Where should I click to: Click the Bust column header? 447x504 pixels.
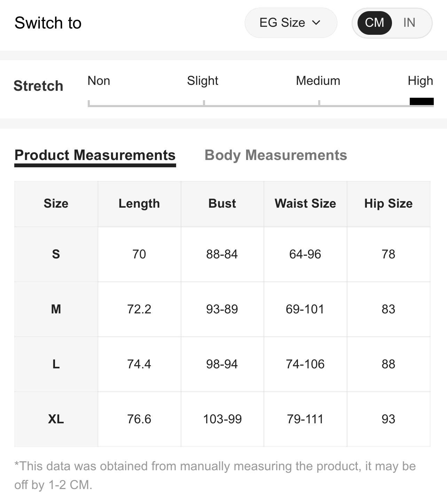click(222, 203)
